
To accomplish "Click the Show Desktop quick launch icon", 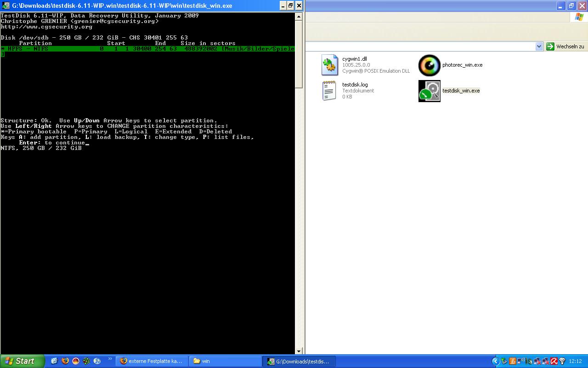I will (54, 361).
